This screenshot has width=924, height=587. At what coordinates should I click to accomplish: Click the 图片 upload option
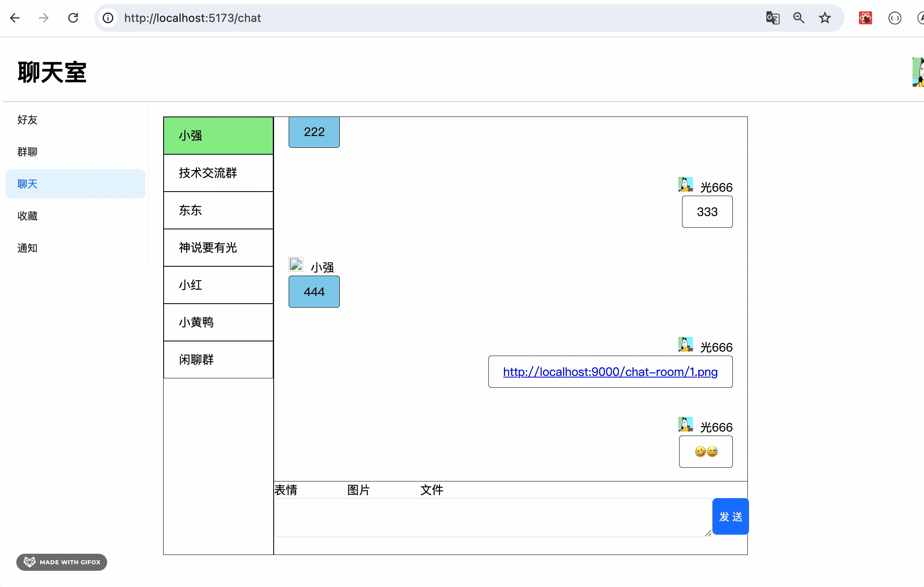coord(358,490)
